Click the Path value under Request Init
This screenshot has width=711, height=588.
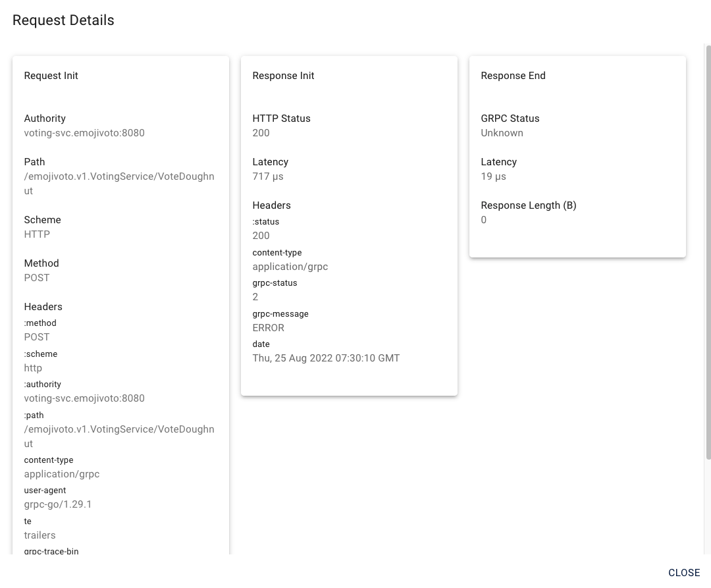click(x=119, y=184)
